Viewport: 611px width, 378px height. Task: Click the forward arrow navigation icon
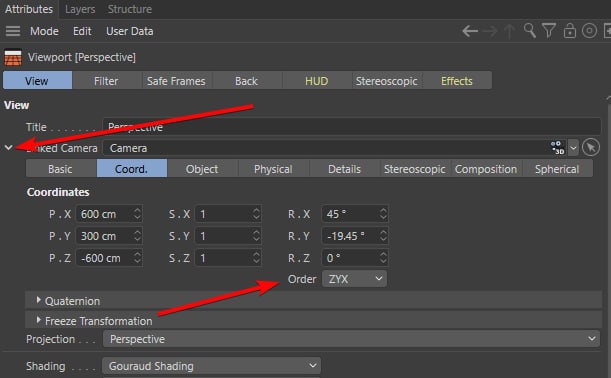point(490,31)
